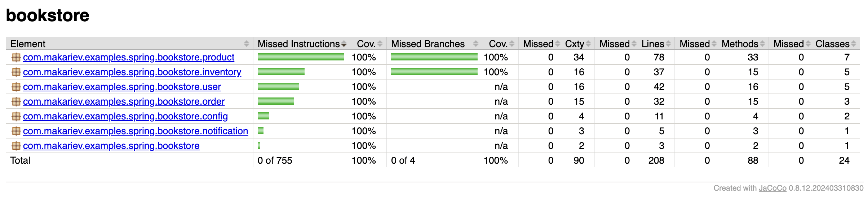Viewport: 868px width, 200px height.
Task: Click the sort arrows in Element header
Action: 247,44
